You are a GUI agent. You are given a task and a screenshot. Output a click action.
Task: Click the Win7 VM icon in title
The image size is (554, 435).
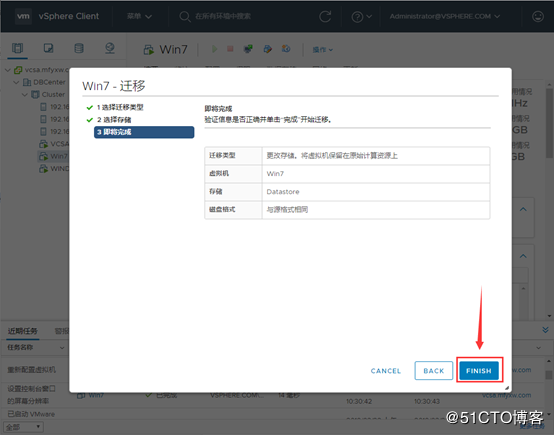coord(149,49)
